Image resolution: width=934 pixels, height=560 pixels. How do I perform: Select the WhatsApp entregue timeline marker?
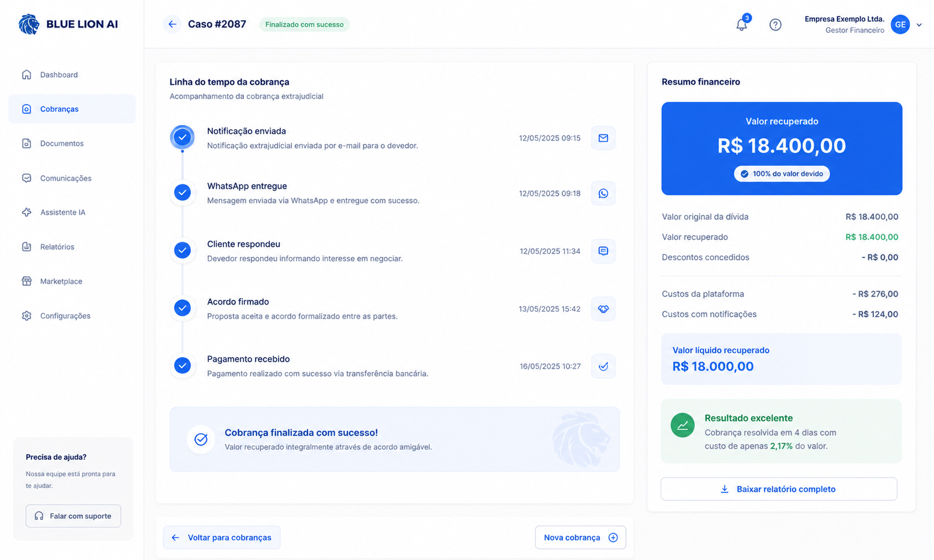182,193
